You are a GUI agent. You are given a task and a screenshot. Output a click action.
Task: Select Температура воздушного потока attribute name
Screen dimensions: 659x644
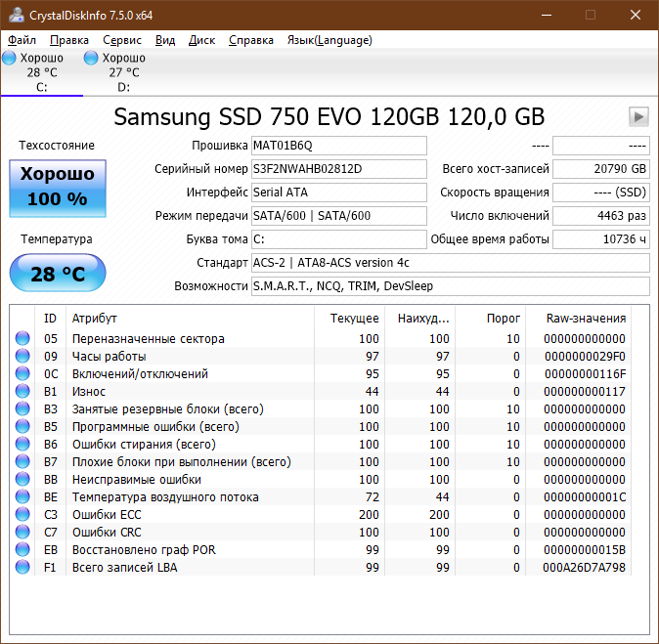pos(165,497)
